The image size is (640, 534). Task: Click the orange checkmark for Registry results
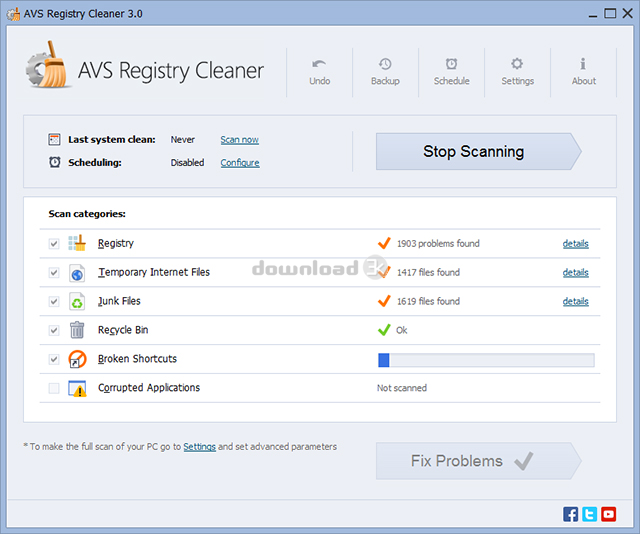pyautogui.click(x=384, y=243)
